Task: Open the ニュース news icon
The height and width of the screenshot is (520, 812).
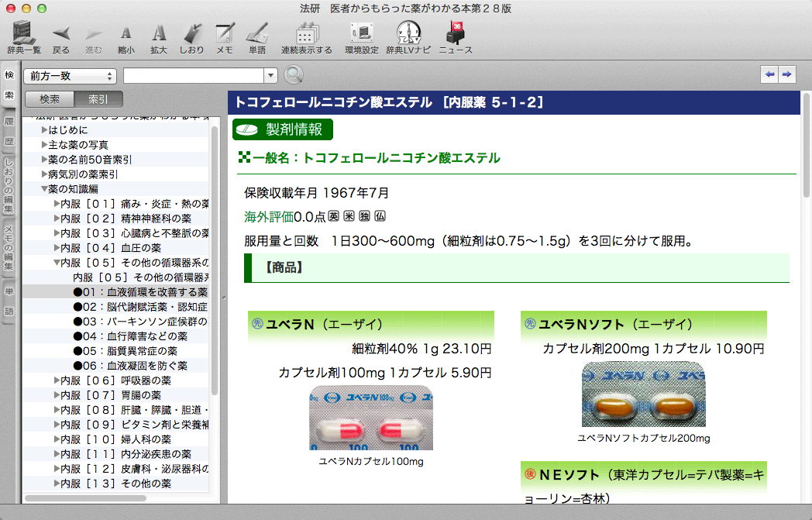Action: [x=456, y=33]
